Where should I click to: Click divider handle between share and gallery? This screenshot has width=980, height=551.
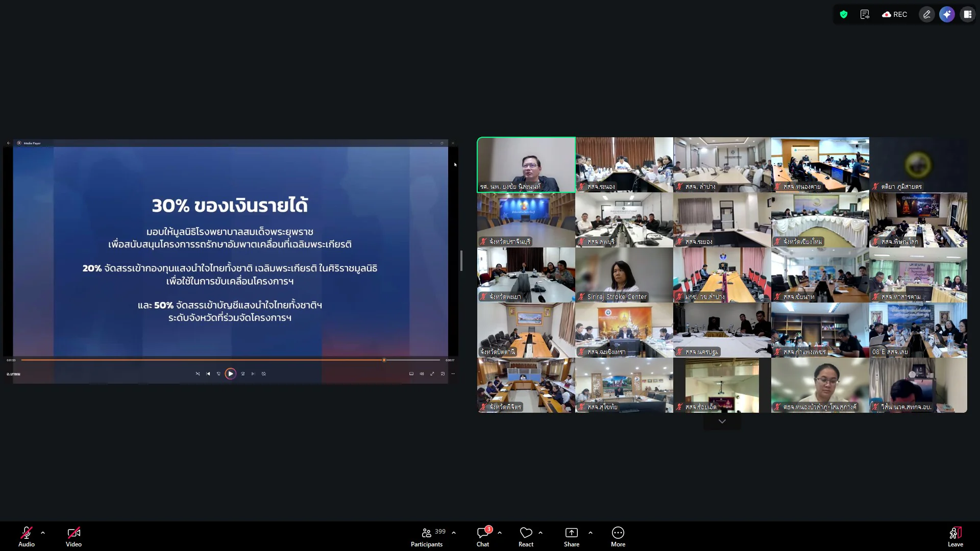click(461, 261)
